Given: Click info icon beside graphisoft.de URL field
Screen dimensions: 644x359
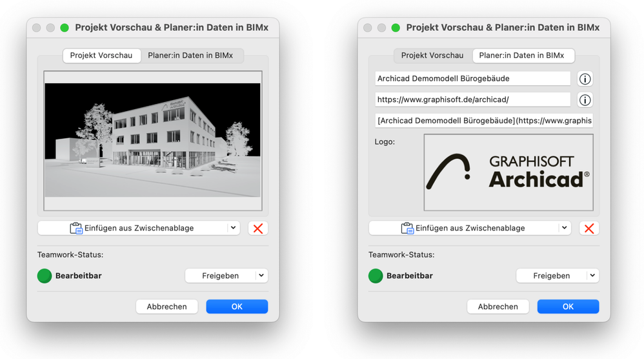Looking at the screenshot, I should [585, 100].
